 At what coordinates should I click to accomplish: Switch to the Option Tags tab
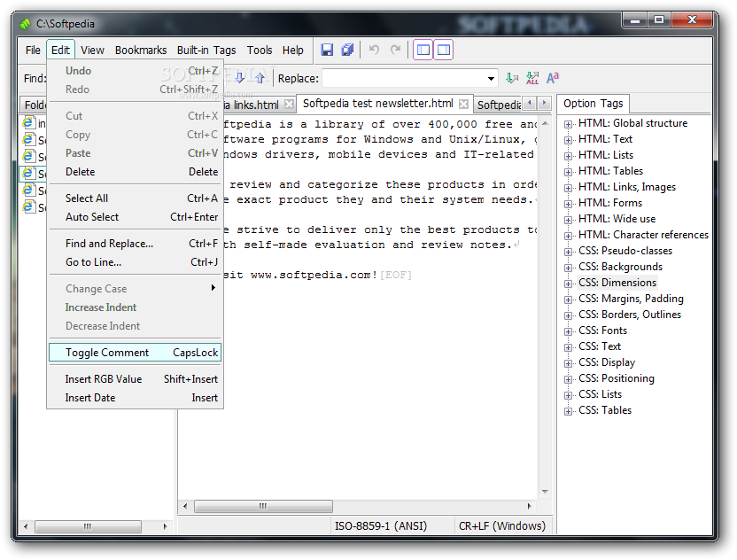pyautogui.click(x=593, y=104)
